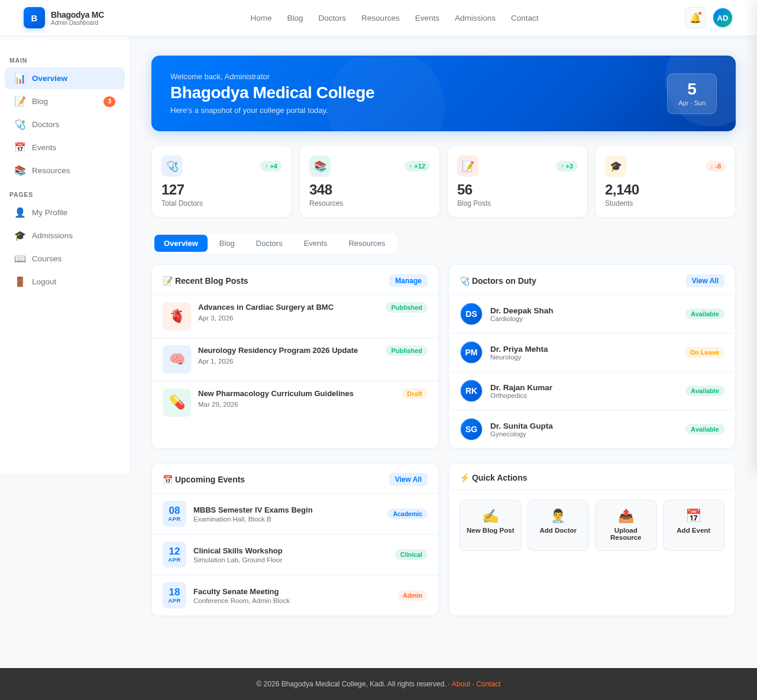Click the New Blog Post quick action
757x700 pixels.
(x=490, y=525)
